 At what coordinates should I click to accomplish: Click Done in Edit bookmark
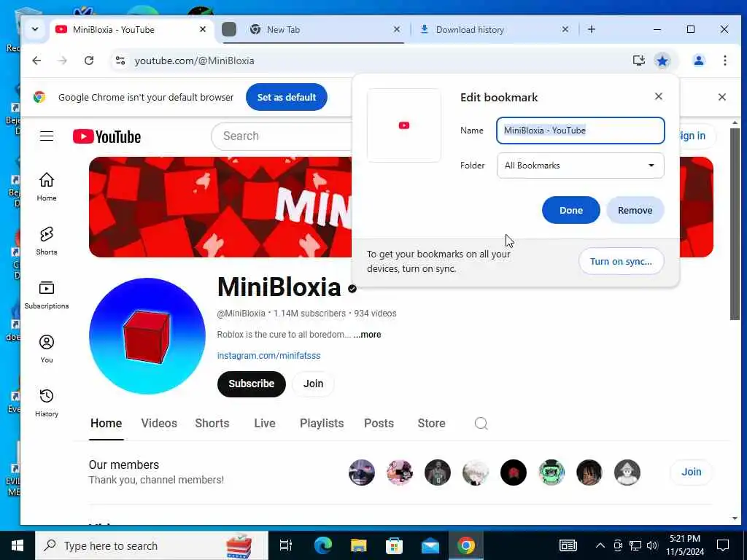(570, 210)
